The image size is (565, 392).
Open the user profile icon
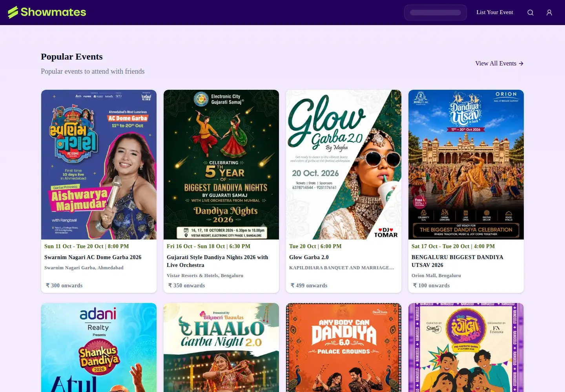click(x=549, y=13)
